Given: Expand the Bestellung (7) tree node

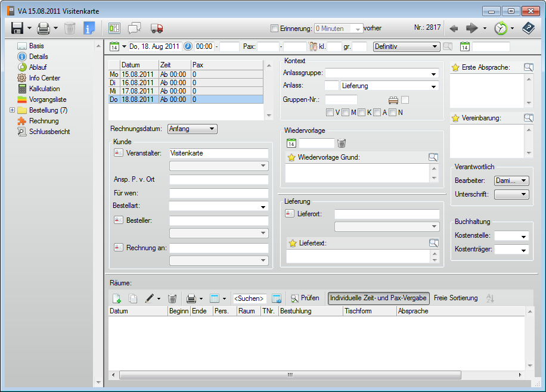Looking at the screenshot, I should [13, 110].
